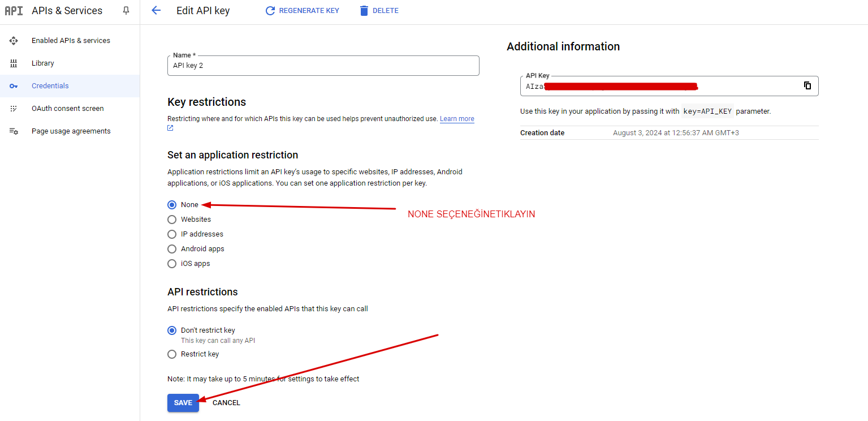
Task: Click the Key restrictions heading
Action: coord(207,102)
